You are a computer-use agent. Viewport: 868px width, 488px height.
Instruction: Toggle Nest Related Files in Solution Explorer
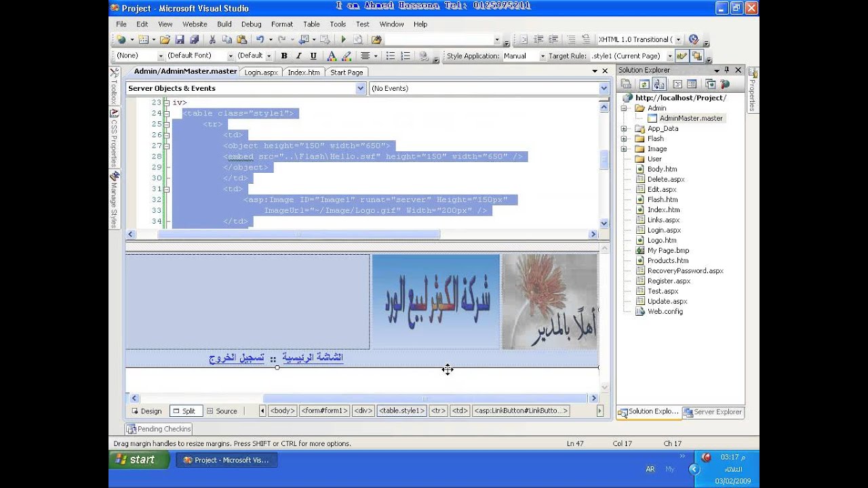click(x=659, y=84)
